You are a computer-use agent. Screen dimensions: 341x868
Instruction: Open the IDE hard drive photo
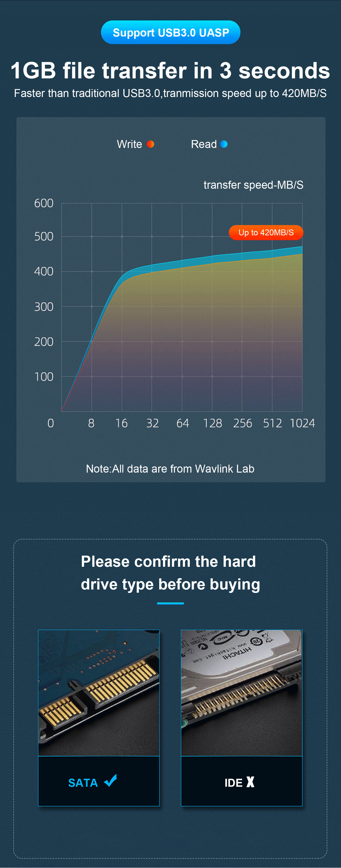(x=242, y=693)
